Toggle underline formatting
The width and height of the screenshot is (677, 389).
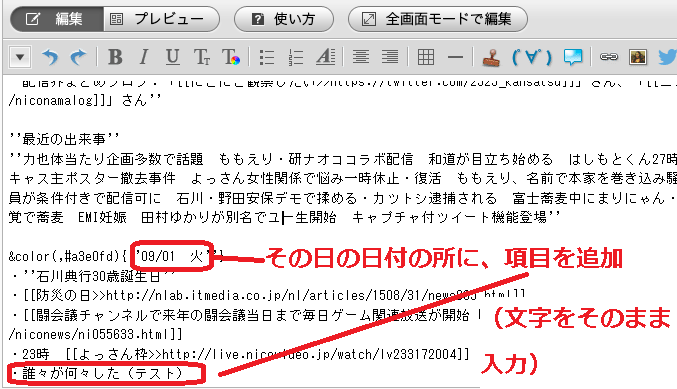click(172, 57)
